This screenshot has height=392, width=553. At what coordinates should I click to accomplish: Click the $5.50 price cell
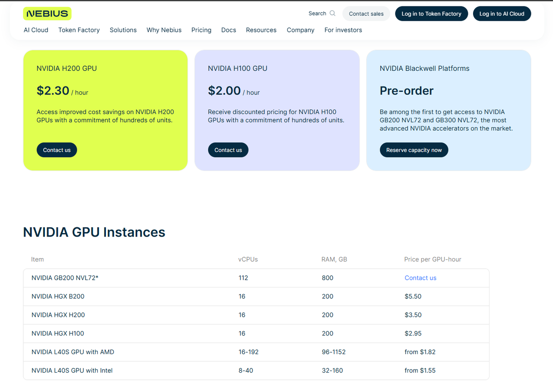413,297
